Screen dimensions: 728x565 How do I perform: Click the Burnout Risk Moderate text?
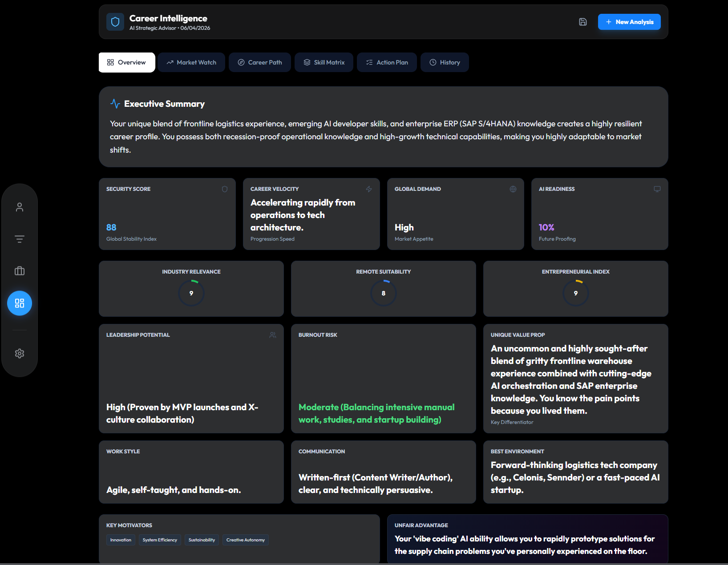tap(376, 413)
